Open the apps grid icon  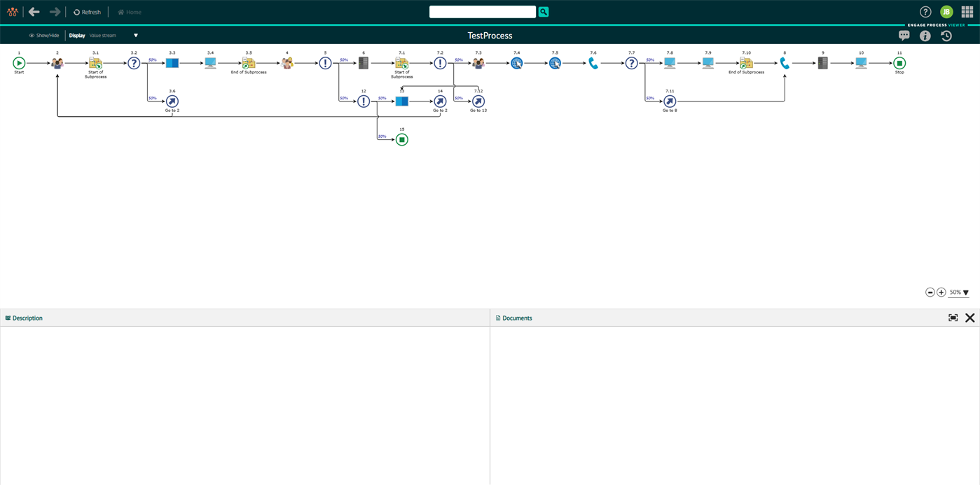tap(968, 12)
